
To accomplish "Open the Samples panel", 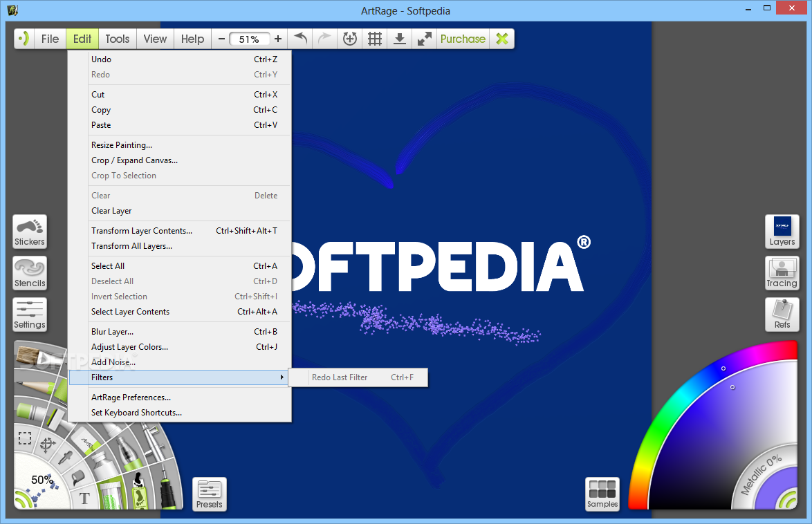I will (x=602, y=494).
